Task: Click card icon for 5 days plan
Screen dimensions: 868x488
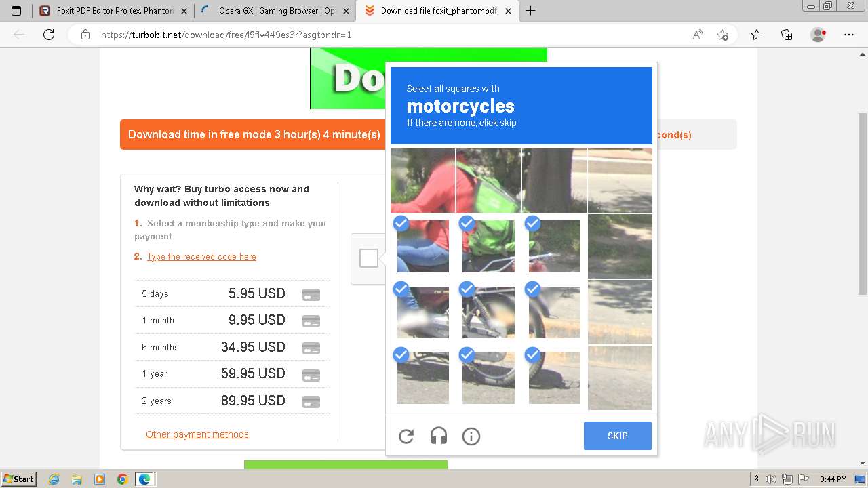Action: pos(311,295)
